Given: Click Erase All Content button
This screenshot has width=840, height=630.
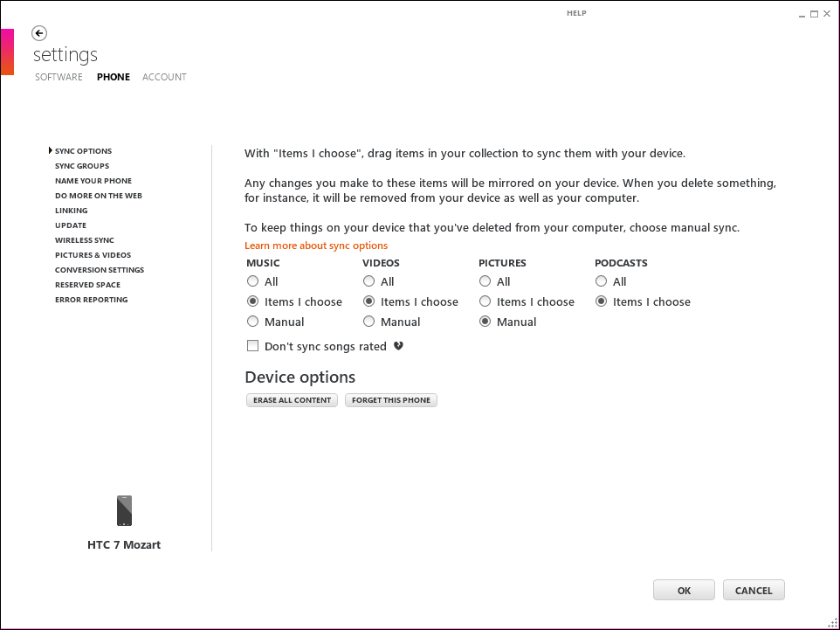Looking at the screenshot, I should click(x=292, y=400).
